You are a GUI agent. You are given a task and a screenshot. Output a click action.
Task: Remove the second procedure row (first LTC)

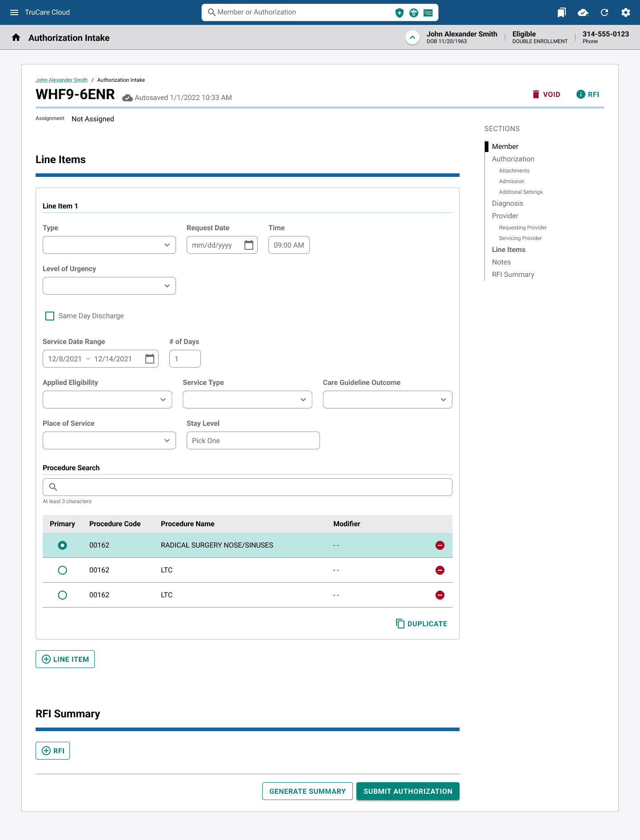pyautogui.click(x=440, y=570)
